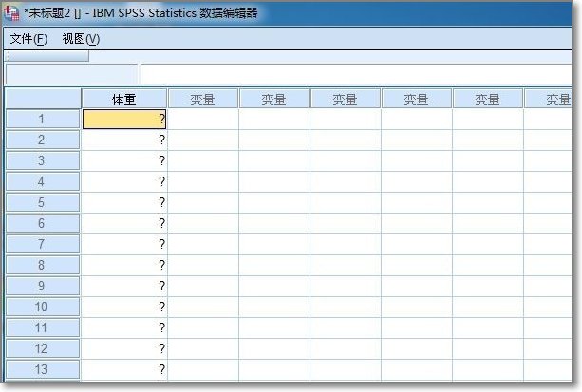Select the fourth 变量 column header
Screen dimensions: 582x392
pyautogui.click(x=417, y=100)
